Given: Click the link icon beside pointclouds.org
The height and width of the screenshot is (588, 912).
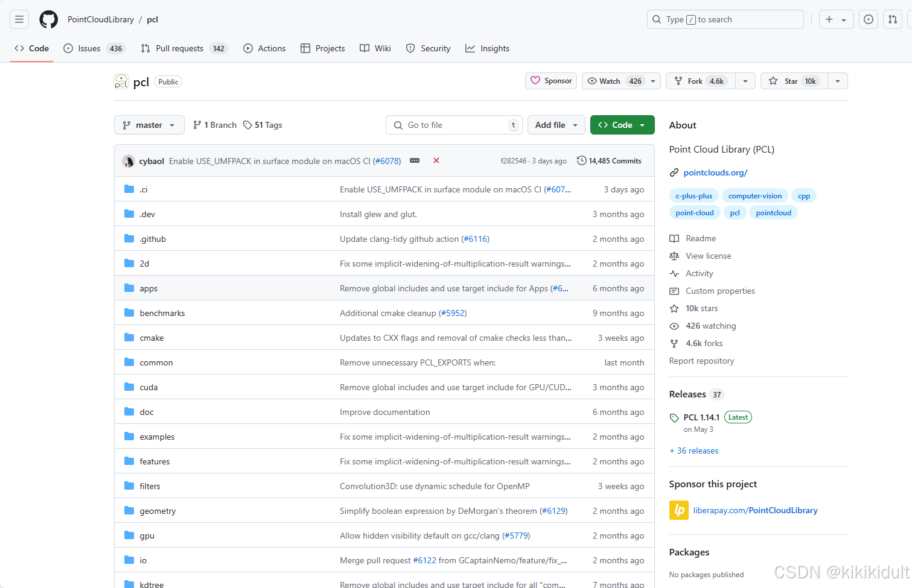Looking at the screenshot, I should click(674, 173).
